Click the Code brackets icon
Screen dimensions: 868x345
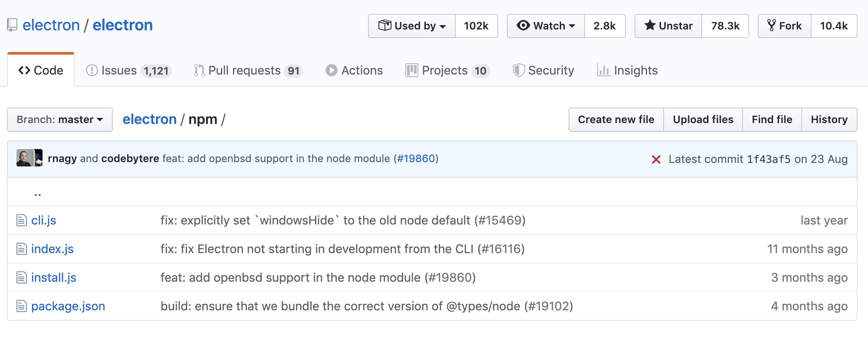click(24, 70)
